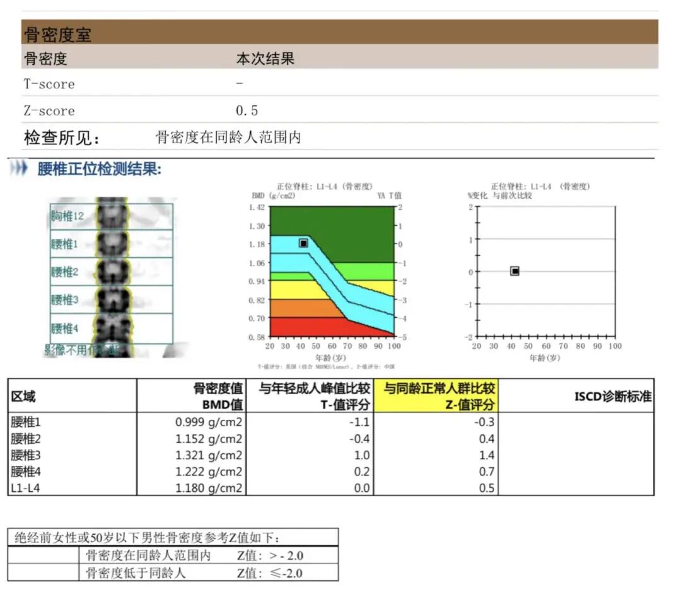Viewport: 681px width, 616px height.
Task: Select the 本次结果 column header
Action: (x=265, y=59)
